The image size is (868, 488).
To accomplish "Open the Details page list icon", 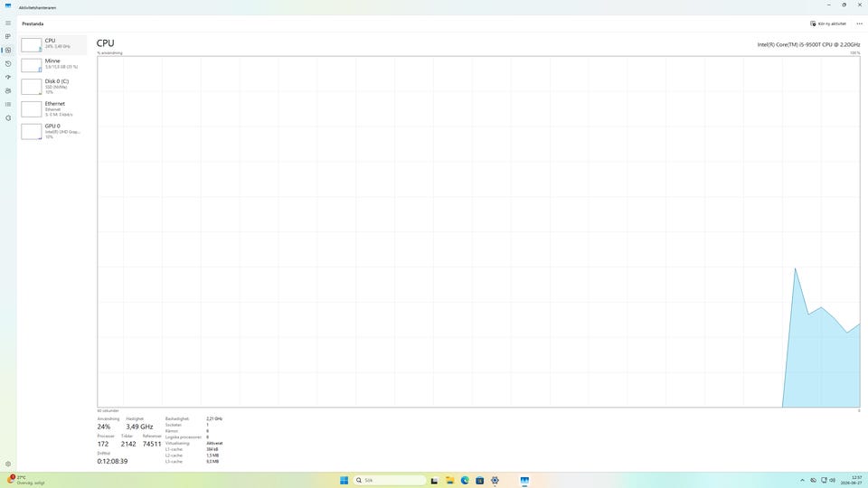I will tap(8, 105).
